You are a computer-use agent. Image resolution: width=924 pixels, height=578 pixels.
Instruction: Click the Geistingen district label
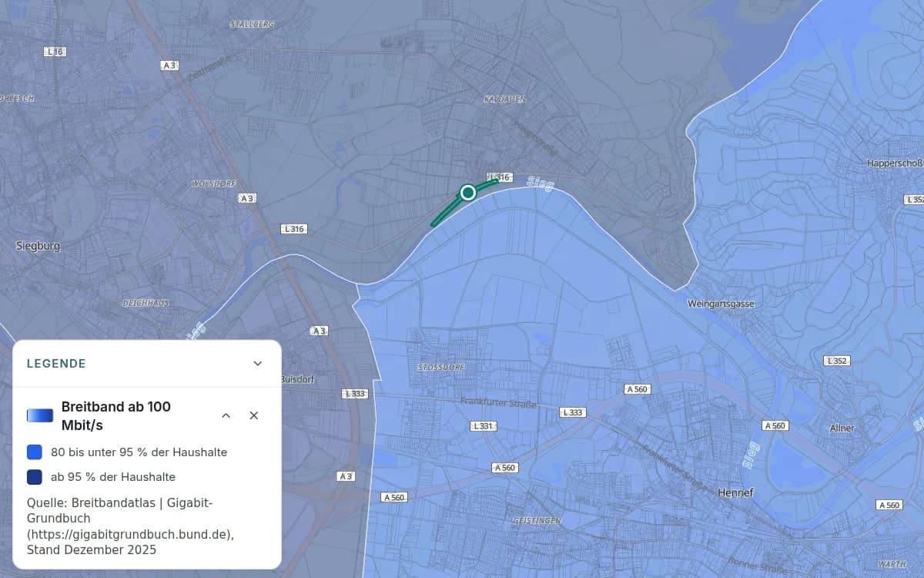(x=537, y=521)
